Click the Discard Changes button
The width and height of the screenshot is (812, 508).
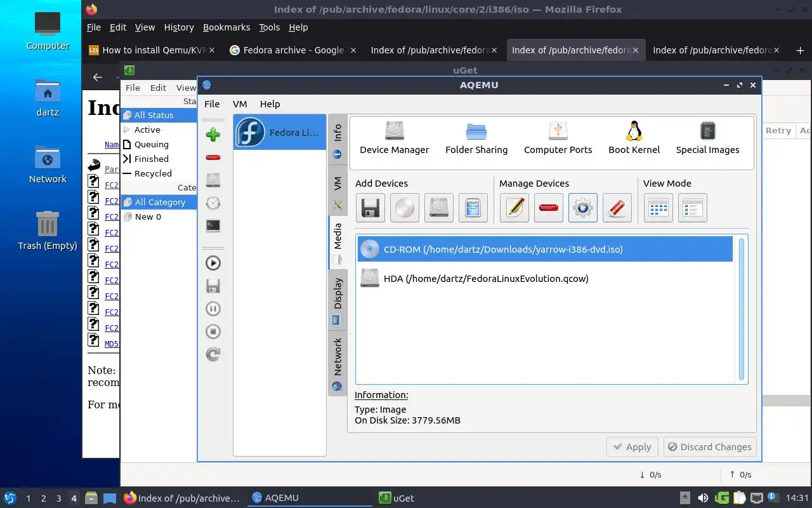(710, 447)
